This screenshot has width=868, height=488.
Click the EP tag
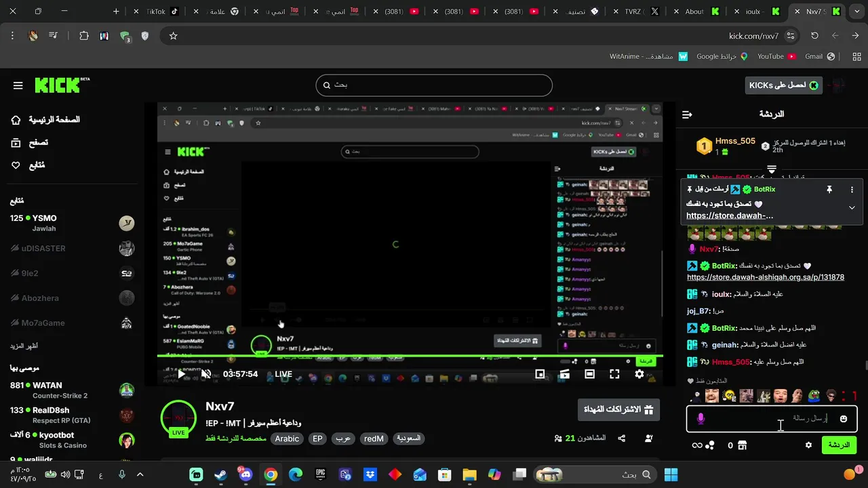click(x=317, y=439)
